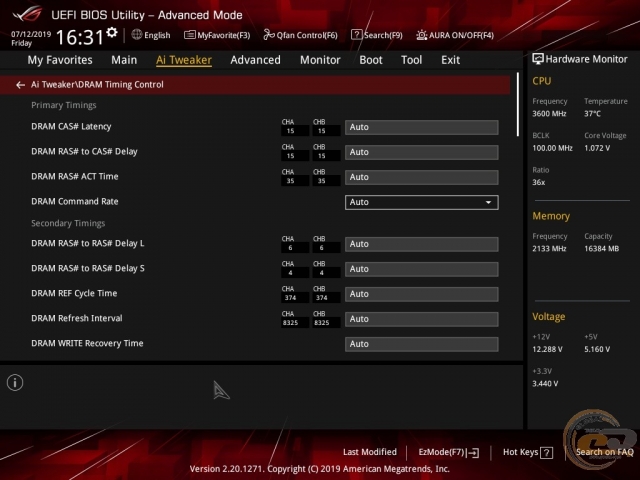
Task: Click the DRAM RAS# to CAS# Delay Auto field
Action: click(422, 152)
